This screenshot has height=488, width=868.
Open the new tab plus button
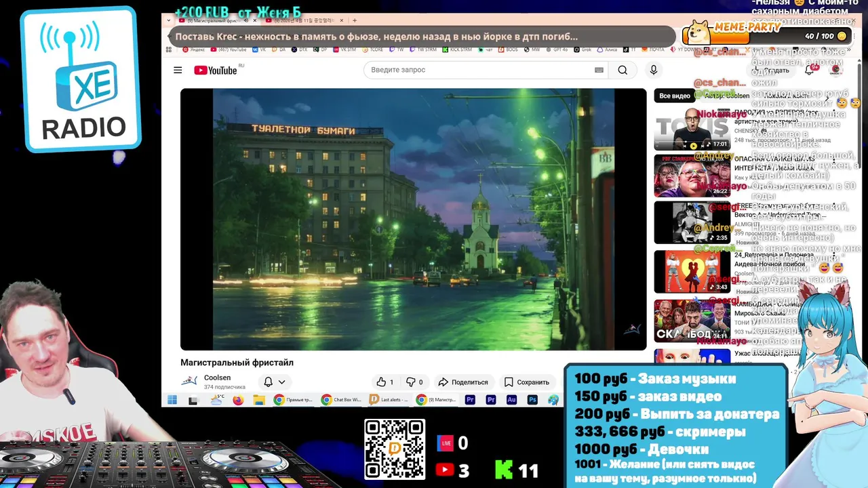point(354,20)
